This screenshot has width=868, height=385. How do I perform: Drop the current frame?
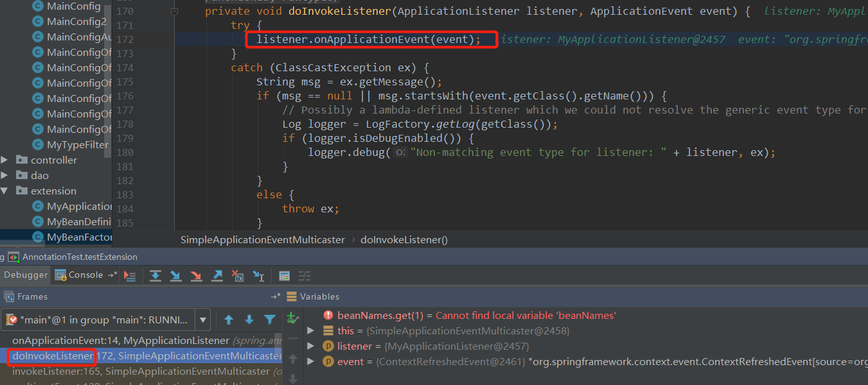tap(238, 276)
